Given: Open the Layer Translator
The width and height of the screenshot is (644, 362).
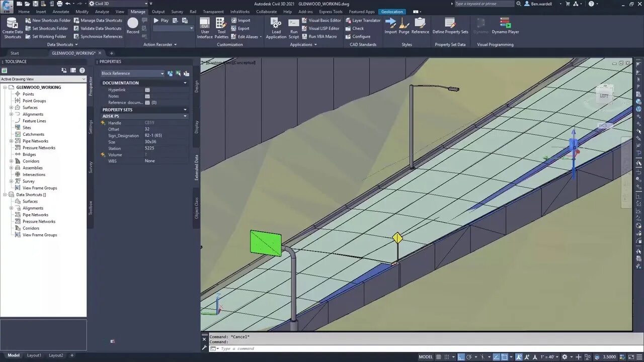Looking at the screenshot, I should [x=362, y=21].
